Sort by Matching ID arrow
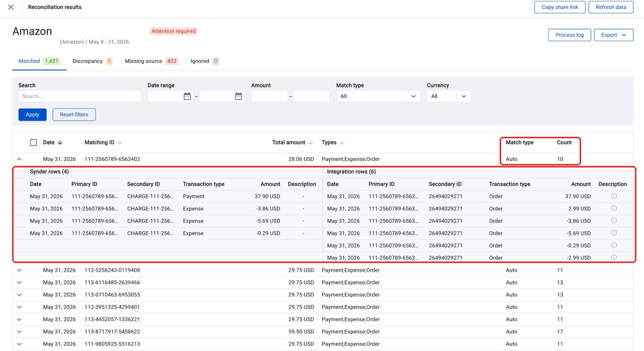Screen dimensions: 644x351 [x=120, y=143]
